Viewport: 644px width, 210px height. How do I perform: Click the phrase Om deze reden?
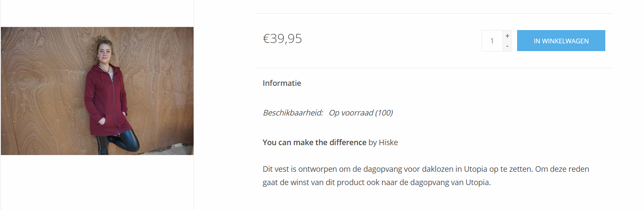tap(563, 169)
